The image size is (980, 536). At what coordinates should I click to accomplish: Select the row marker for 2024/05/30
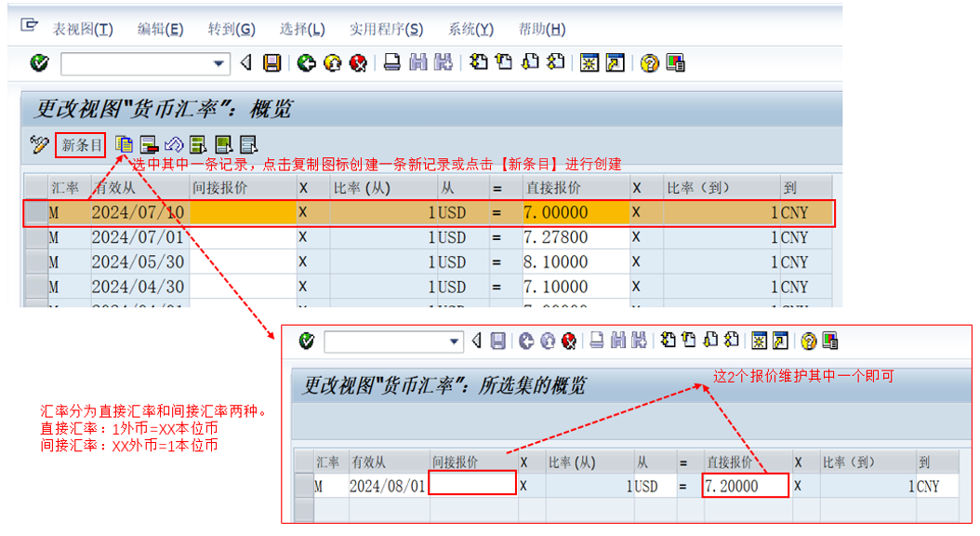click(35, 261)
